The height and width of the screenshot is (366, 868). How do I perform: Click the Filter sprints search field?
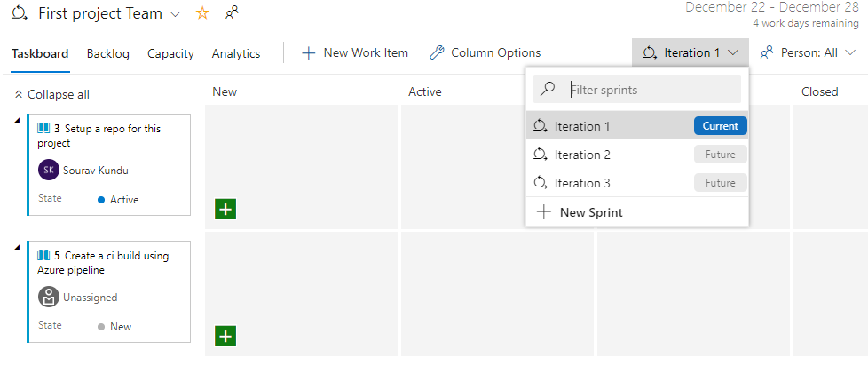pos(652,89)
